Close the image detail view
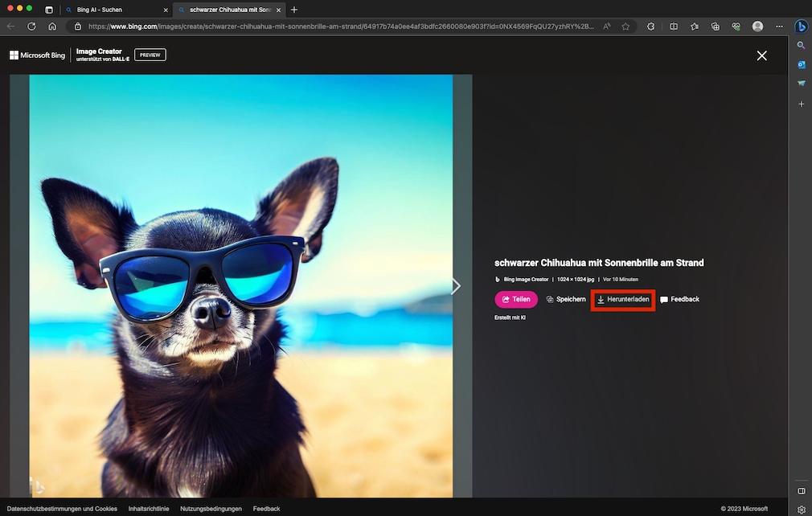 tap(761, 55)
